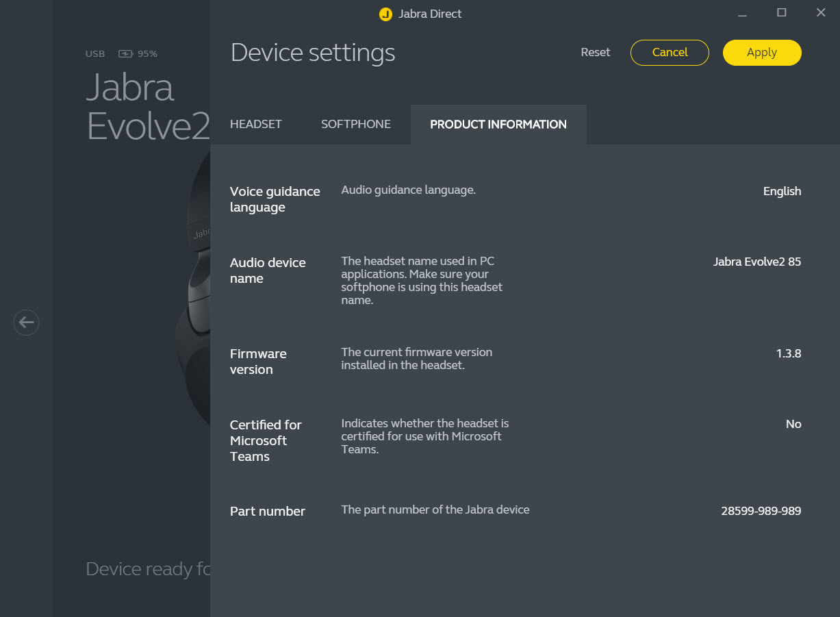Click the back arrow icon

pos(26,322)
